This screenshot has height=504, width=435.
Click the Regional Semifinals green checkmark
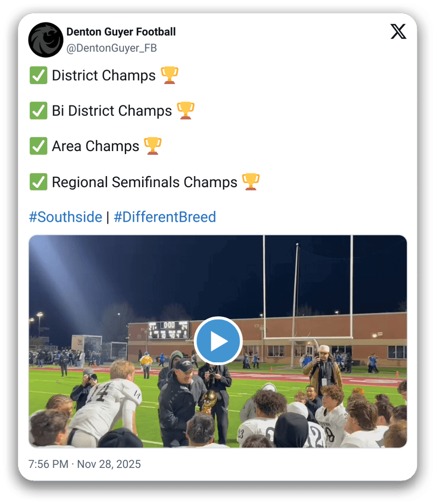[38, 182]
